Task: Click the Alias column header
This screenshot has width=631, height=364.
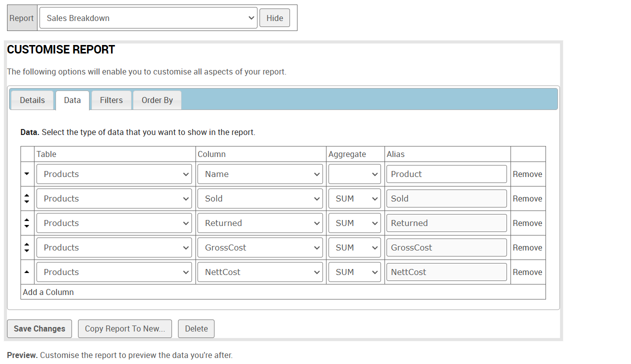Action: [x=395, y=154]
